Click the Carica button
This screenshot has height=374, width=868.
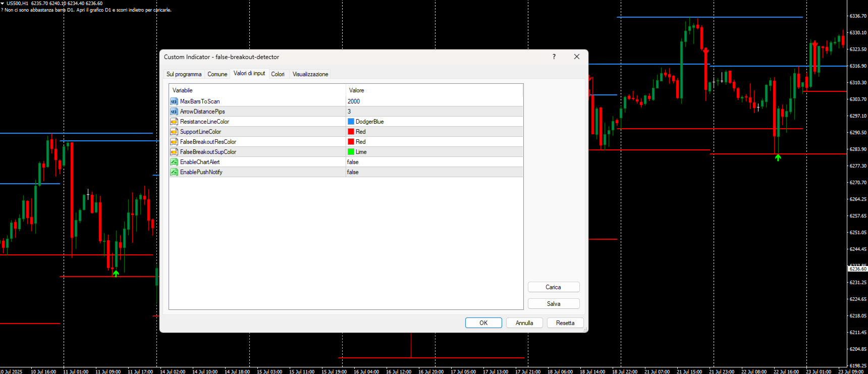coord(554,287)
